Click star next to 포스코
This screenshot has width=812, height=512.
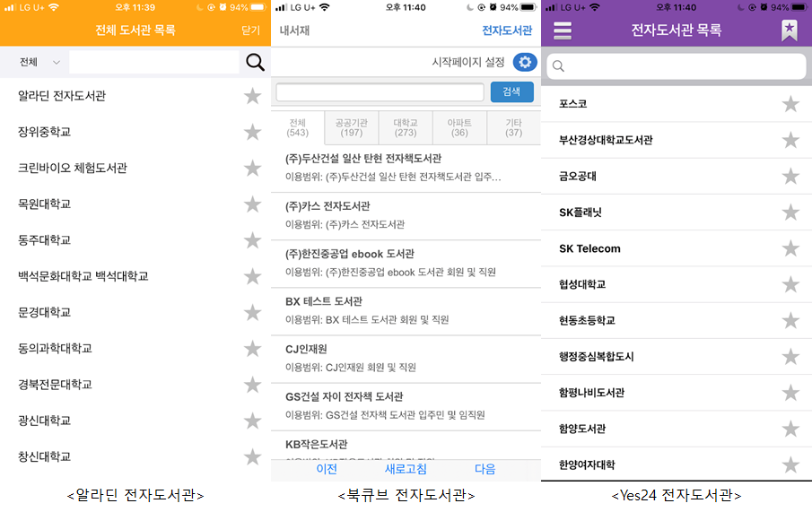[790, 104]
